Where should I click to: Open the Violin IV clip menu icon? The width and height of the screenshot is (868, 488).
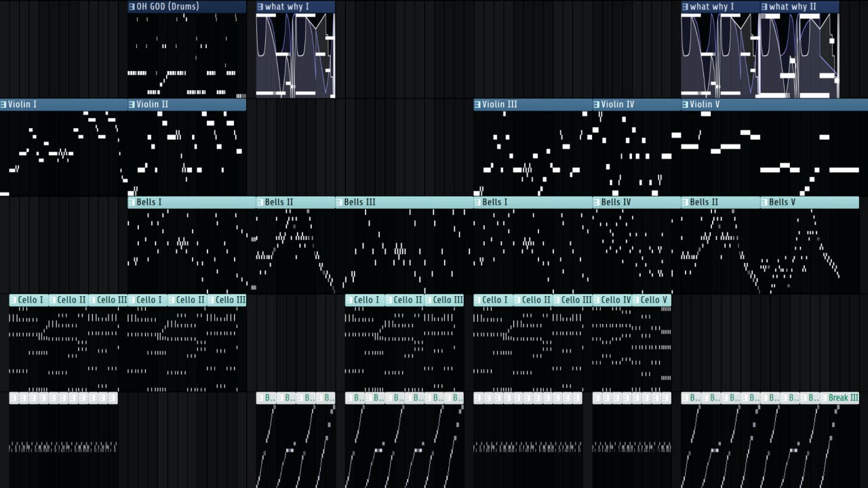coord(597,104)
